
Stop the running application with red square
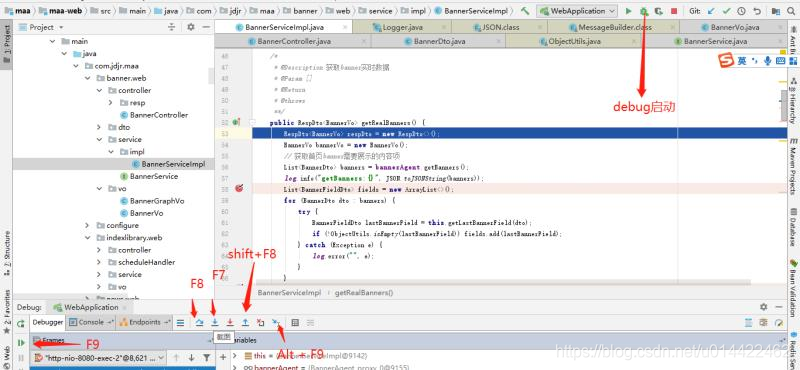674,11
